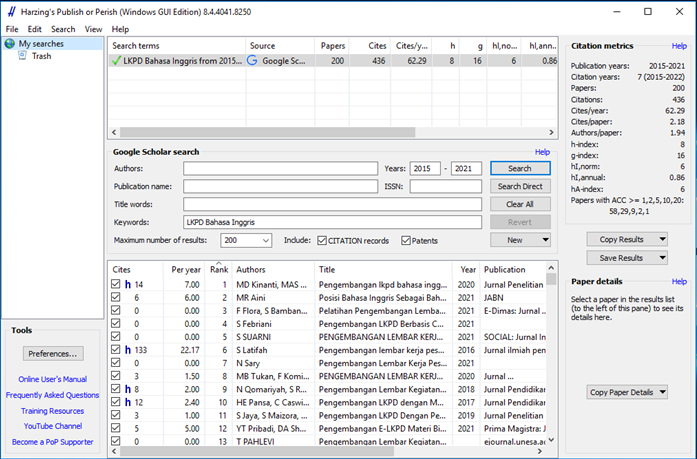Select the Trash tree item
The width and height of the screenshot is (697, 459).
(x=41, y=56)
